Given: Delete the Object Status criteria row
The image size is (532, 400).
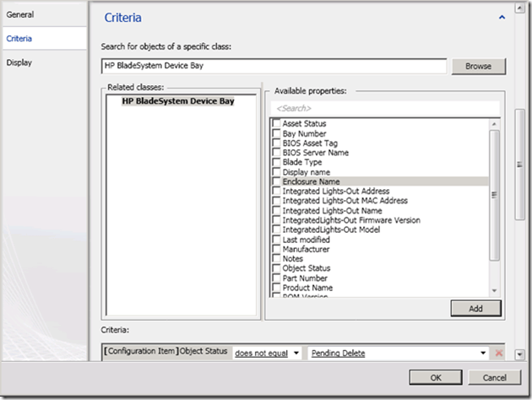Looking at the screenshot, I should coord(497,353).
